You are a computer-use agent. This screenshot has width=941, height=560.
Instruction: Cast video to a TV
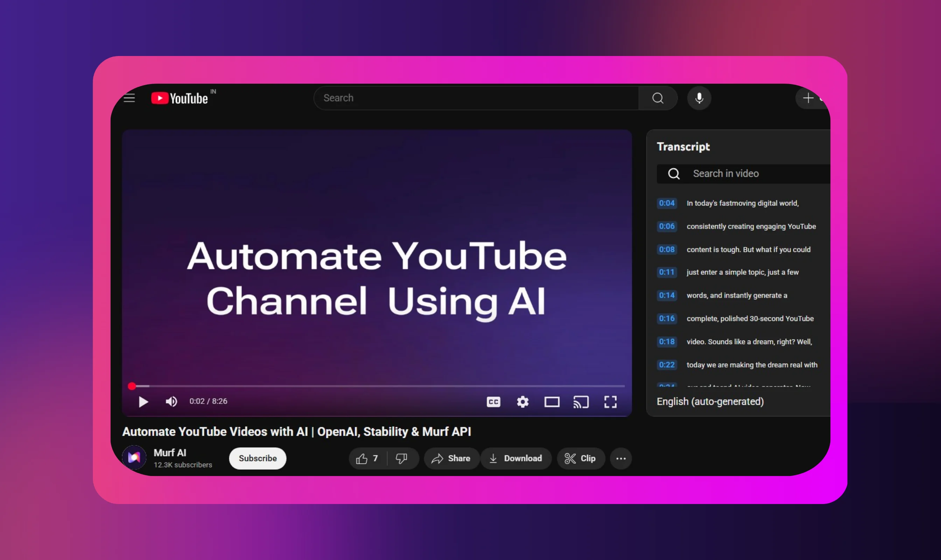click(x=581, y=402)
